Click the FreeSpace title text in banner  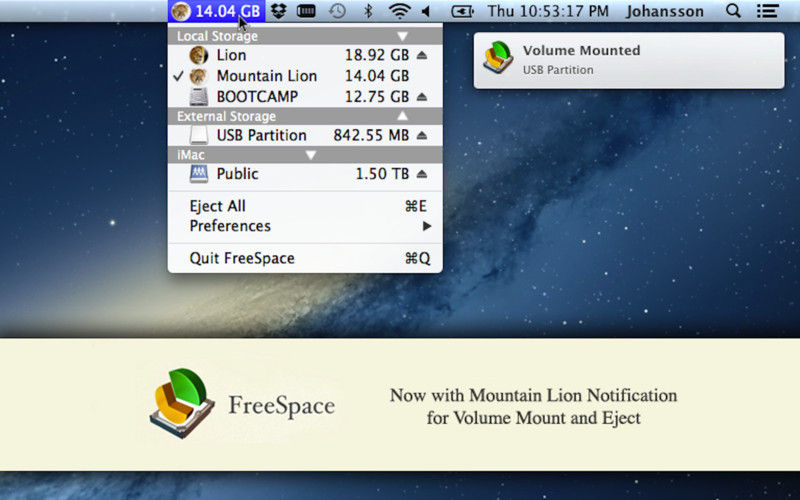(282, 406)
